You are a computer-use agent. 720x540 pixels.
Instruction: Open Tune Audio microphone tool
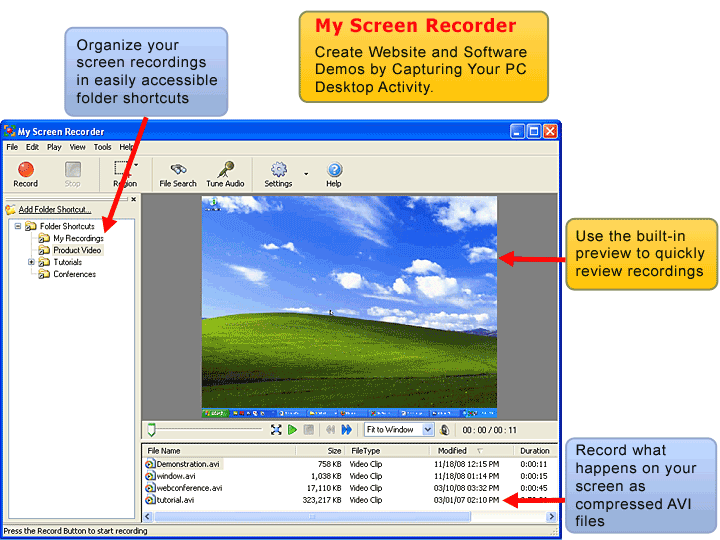tap(225, 174)
